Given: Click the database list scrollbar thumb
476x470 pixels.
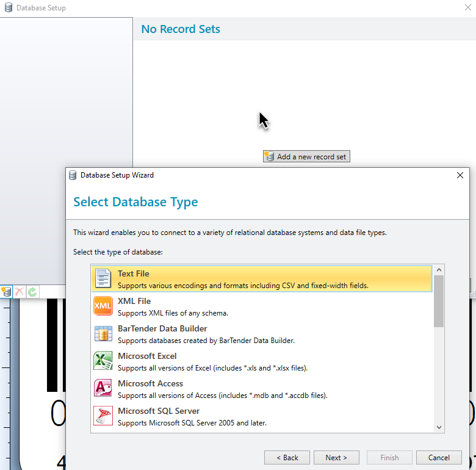Looking at the screenshot, I should [x=439, y=301].
